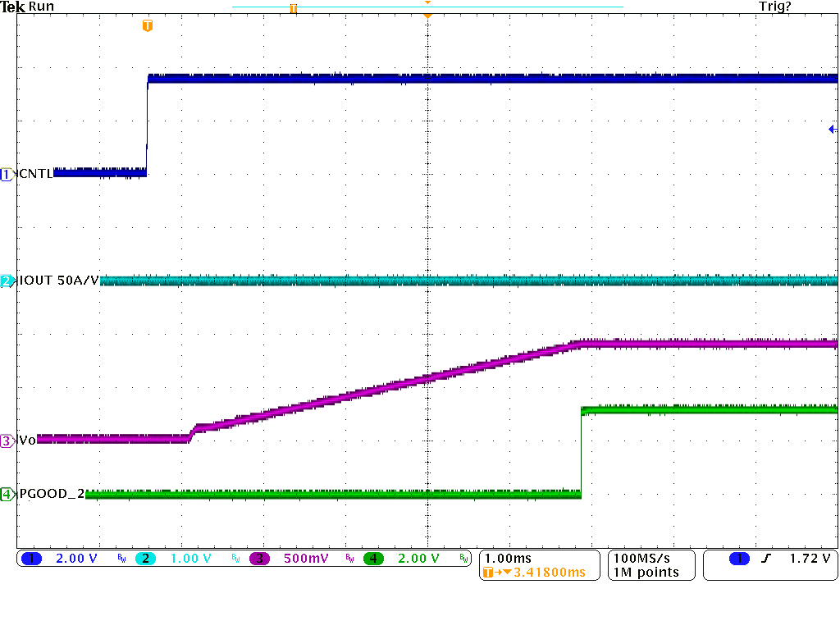
Task: Click the channel 3 Vo ground marker
Action: tap(7, 441)
